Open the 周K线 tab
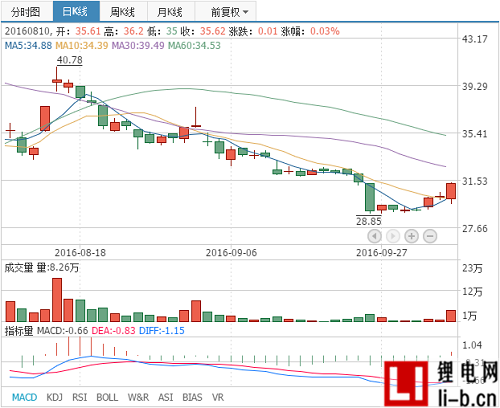 point(123,12)
